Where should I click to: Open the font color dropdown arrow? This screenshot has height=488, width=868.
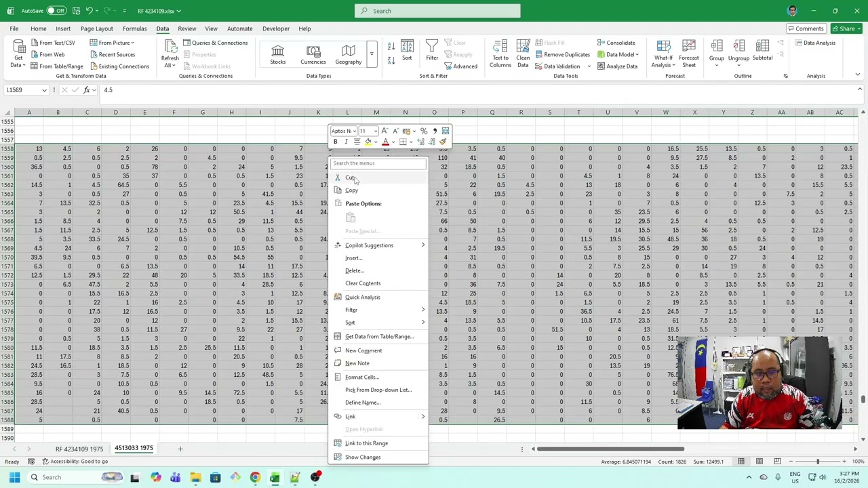393,142
